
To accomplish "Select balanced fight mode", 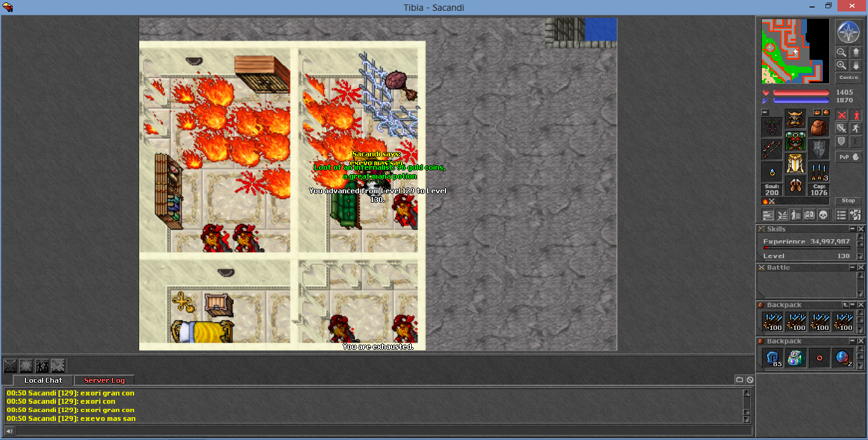I will click(841, 128).
